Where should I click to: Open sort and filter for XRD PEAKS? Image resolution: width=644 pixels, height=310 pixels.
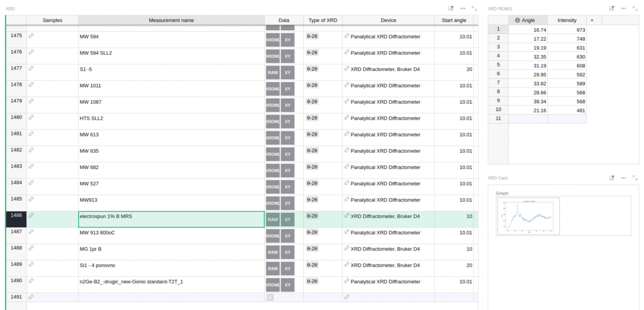[612, 8]
